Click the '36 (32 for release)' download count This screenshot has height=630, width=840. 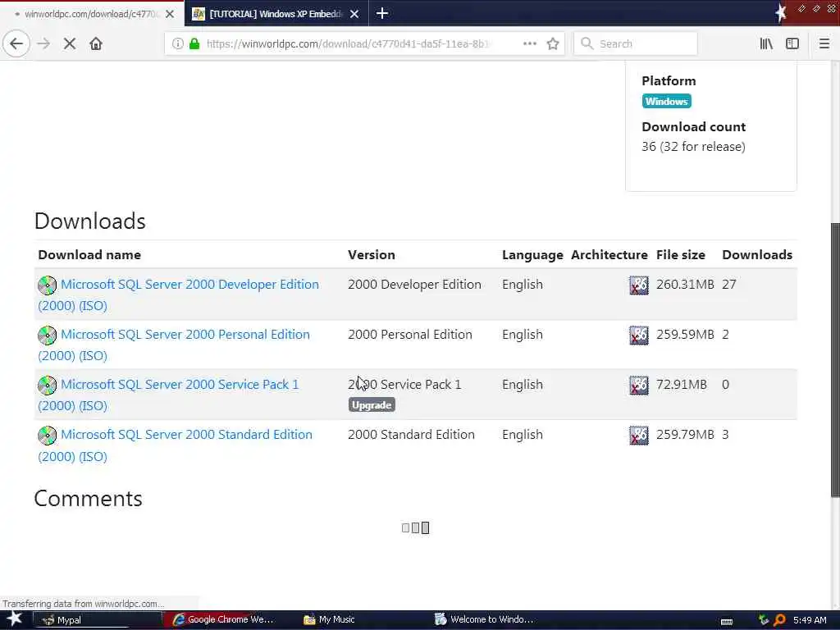pos(693,147)
